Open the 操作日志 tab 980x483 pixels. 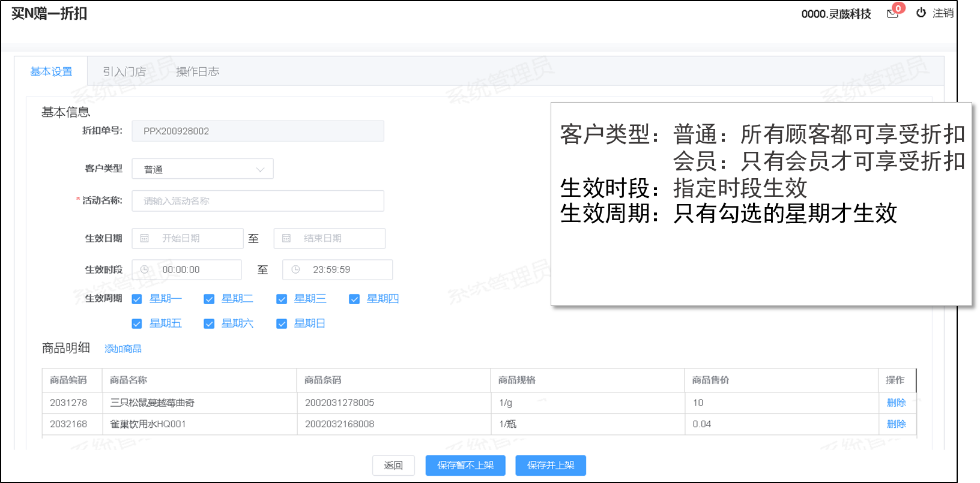click(x=198, y=71)
